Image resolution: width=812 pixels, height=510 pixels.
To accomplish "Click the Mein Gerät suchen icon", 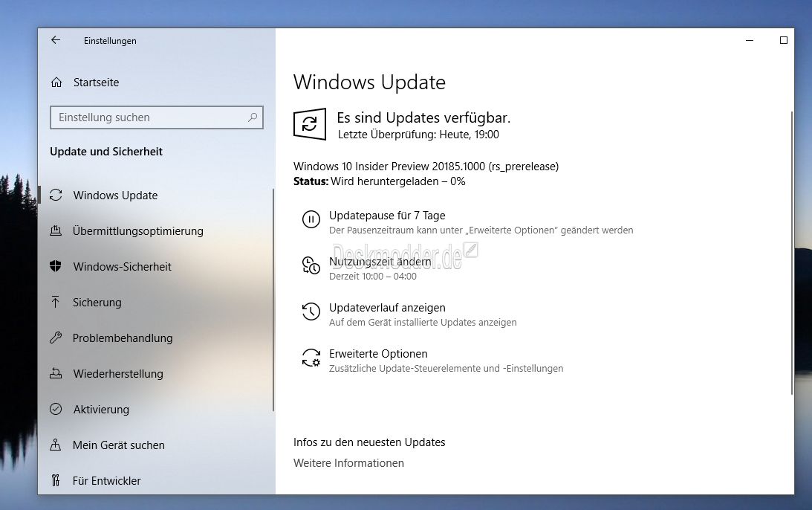I will coord(56,445).
